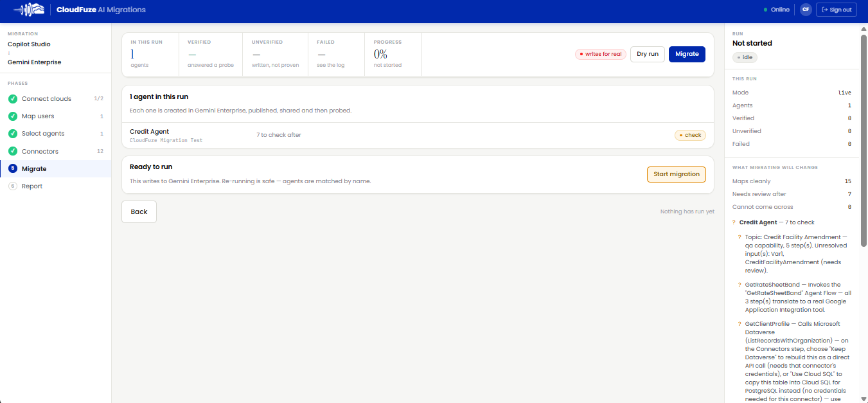Click the Map users green checkmark icon
This screenshot has height=403, width=868.
[13, 116]
